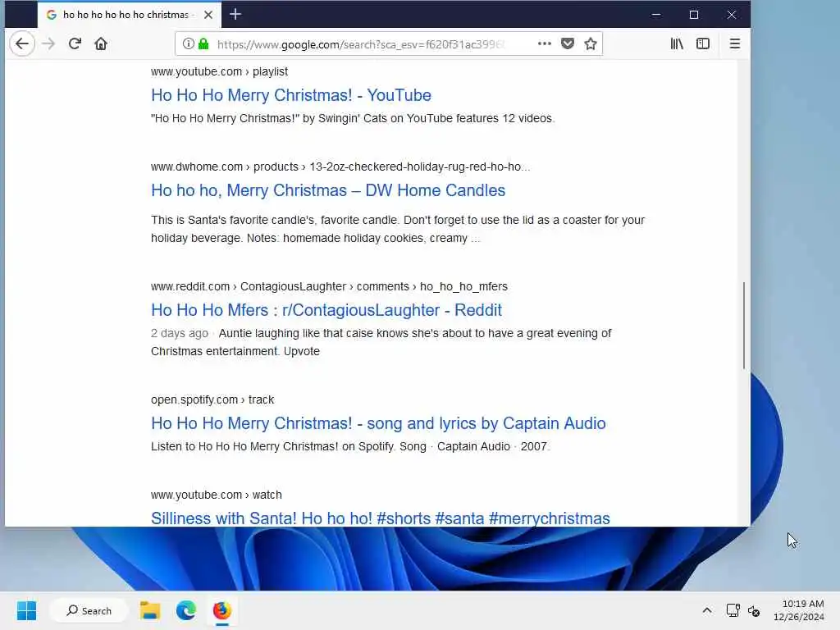
Task: Click the www.dwhome.com products breadcrumb
Action: [x=340, y=167]
